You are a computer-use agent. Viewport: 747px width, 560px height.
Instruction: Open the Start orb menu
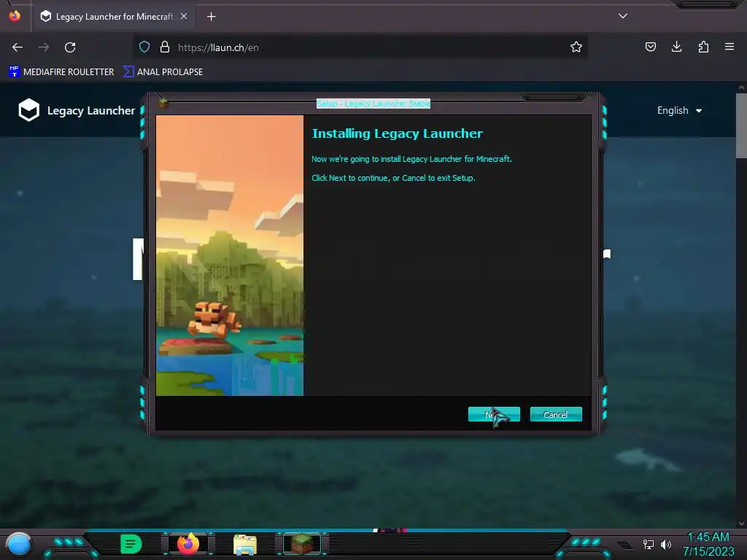[19, 544]
